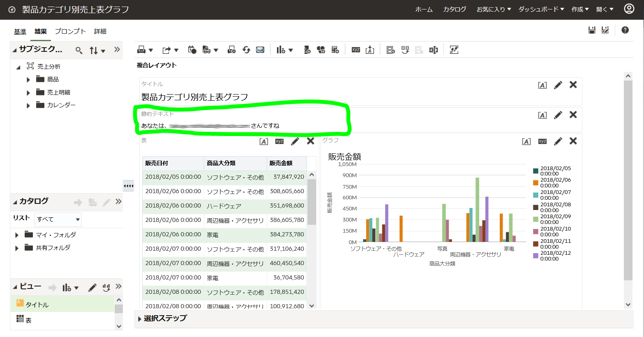This screenshot has height=337, width=644.
Task: Format the グラフ container with the A icon
Action: pyautogui.click(x=526, y=141)
